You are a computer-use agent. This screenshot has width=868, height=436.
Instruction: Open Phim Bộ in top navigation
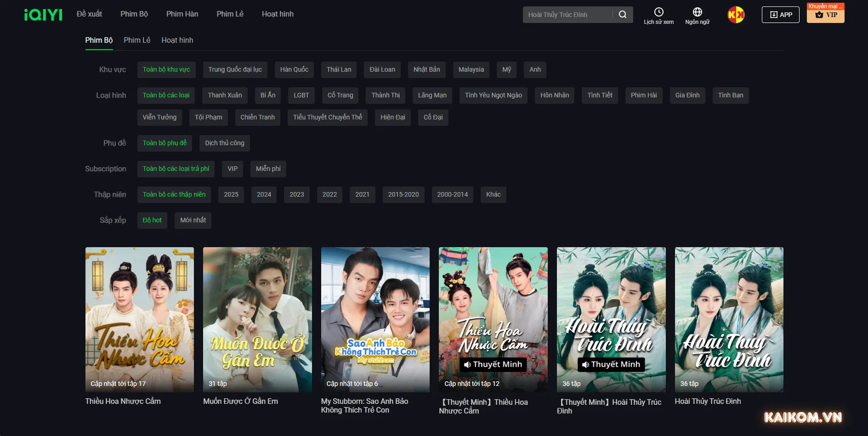134,14
